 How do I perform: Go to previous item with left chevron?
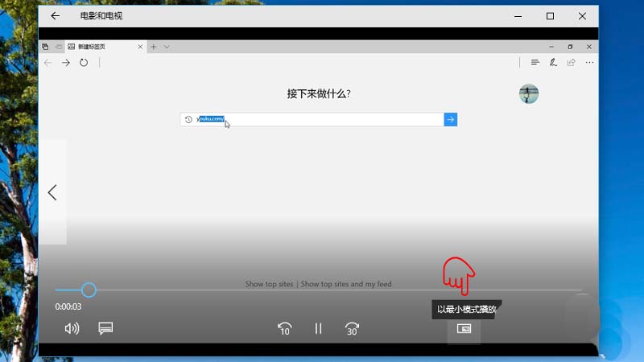[x=52, y=192]
